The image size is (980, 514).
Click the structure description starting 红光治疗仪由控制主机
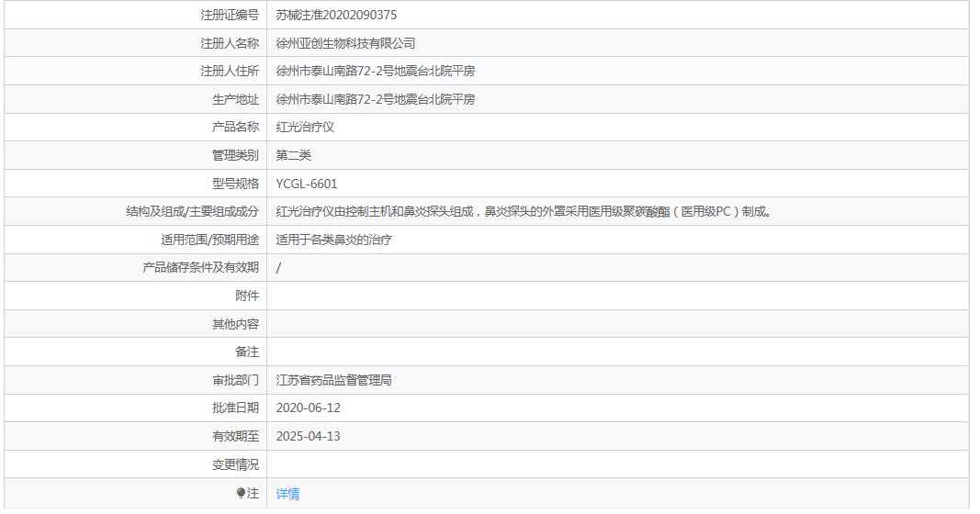click(x=524, y=212)
